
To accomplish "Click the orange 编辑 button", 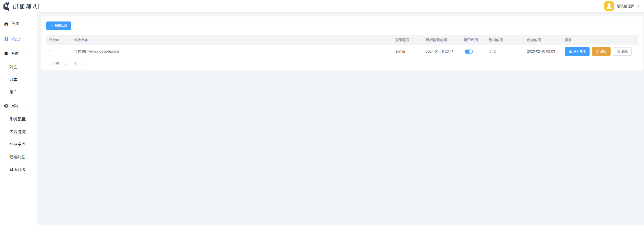I will click(601, 52).
